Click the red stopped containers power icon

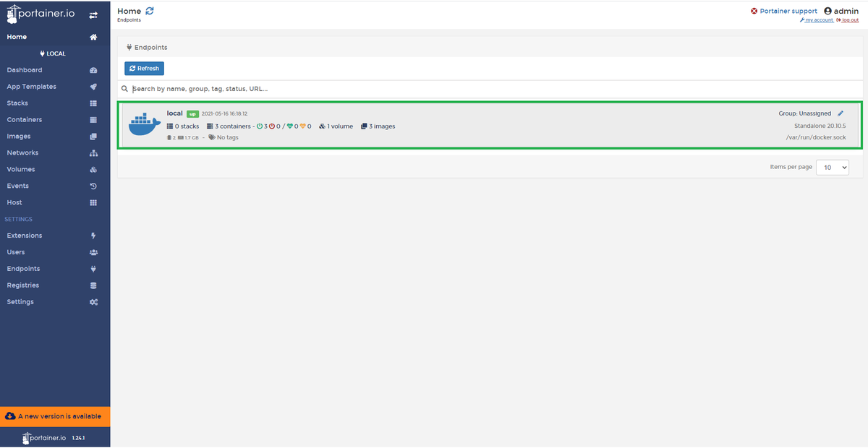point(272,126)
